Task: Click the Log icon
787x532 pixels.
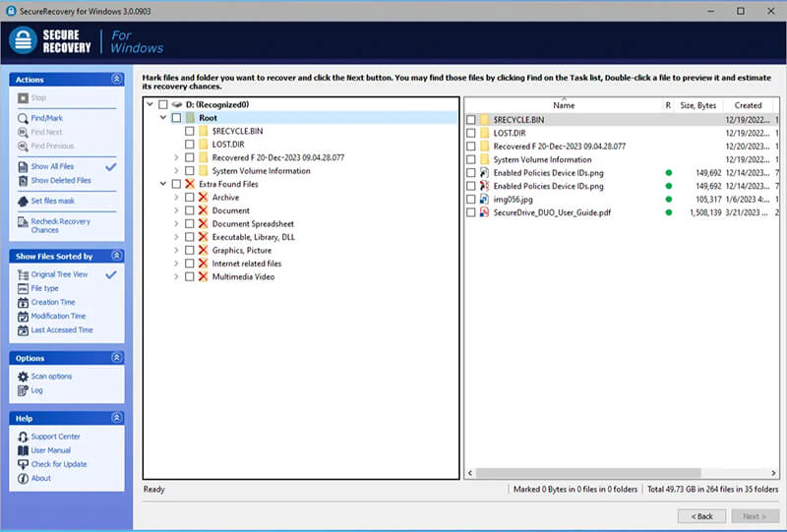Action: point(23,390)
